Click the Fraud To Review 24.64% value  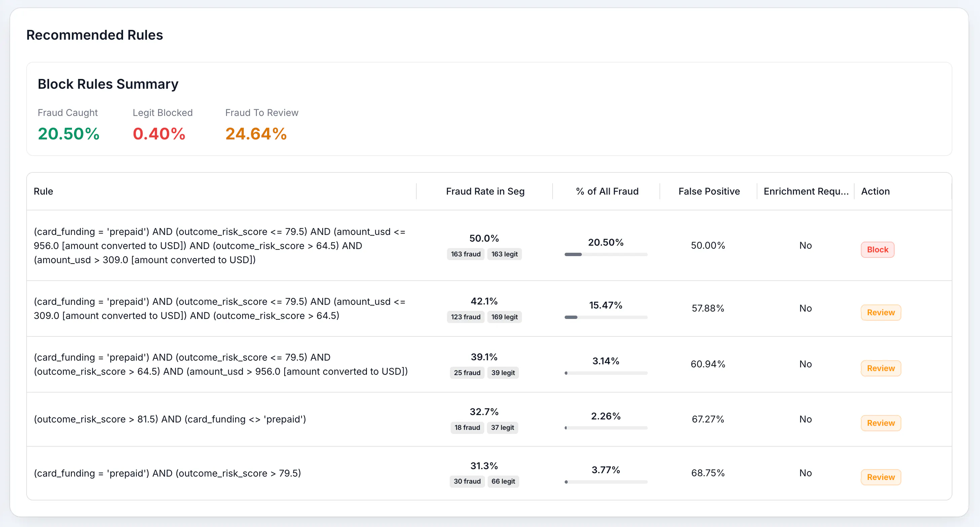tap(256, 134)
